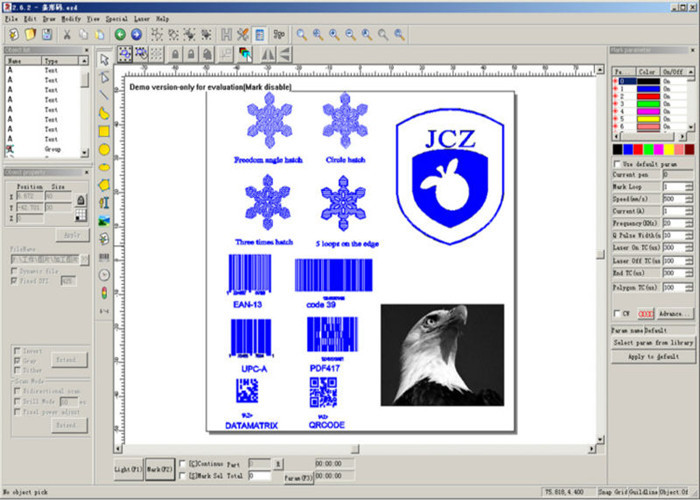Enable Use default param checkbox
This screenshot has width=700, height=500.
(616, 162)
